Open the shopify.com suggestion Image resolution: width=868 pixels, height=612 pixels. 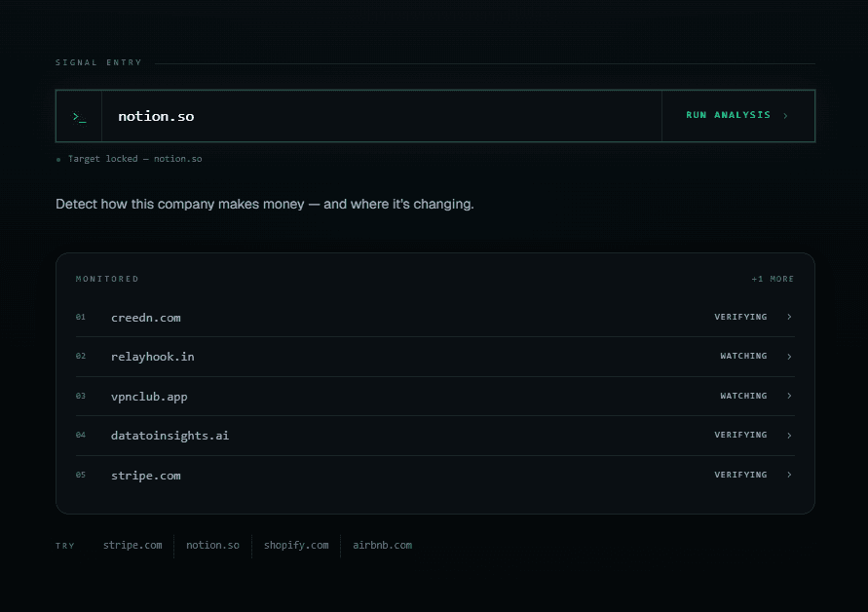tap(296, 546)
